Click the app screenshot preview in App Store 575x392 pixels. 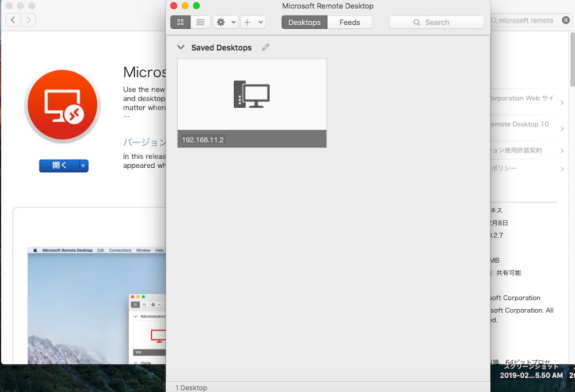[97, 305]
